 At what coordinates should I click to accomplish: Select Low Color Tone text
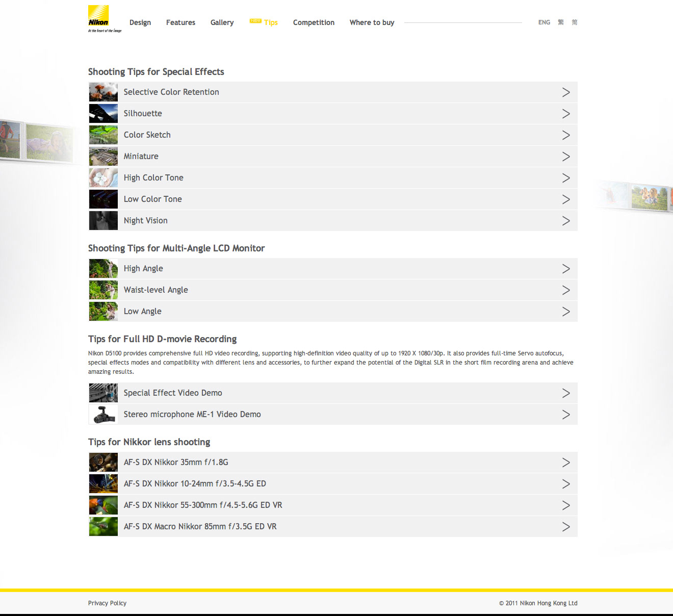click(153, 199)
